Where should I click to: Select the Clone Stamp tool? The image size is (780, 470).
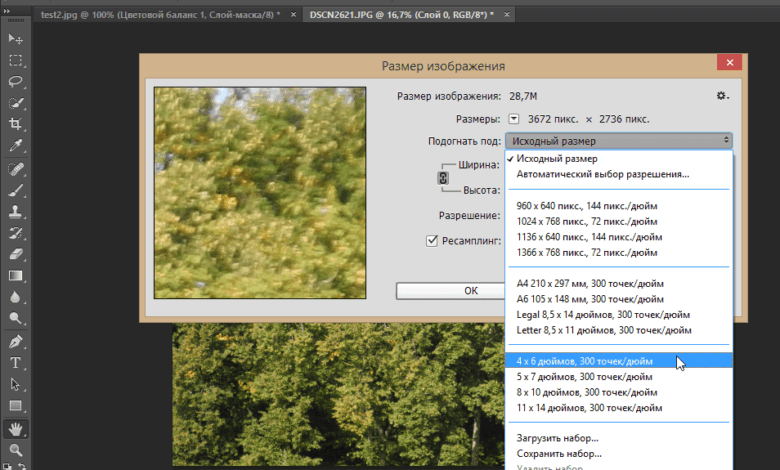pos(16,211)
